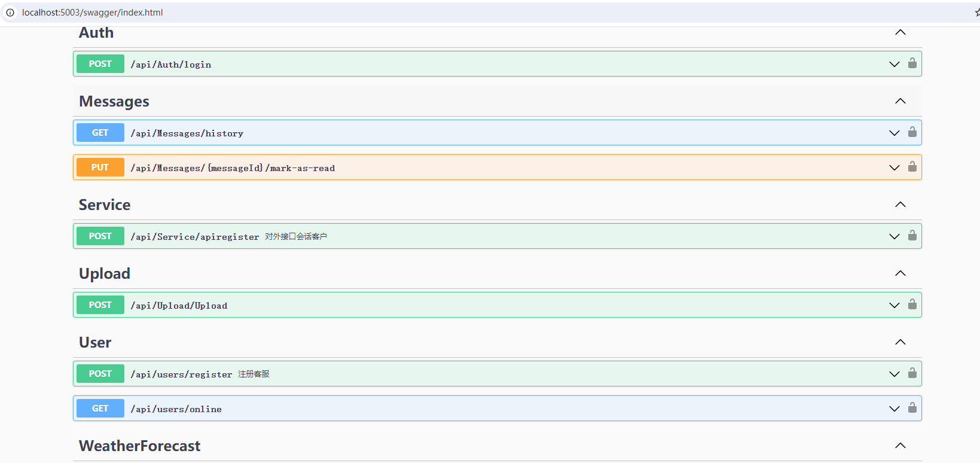This screenshot has height=463, width=980.
Task: Expand the /api/users/register row arrow
Action: pyautogui.click(x=894, y=374)
